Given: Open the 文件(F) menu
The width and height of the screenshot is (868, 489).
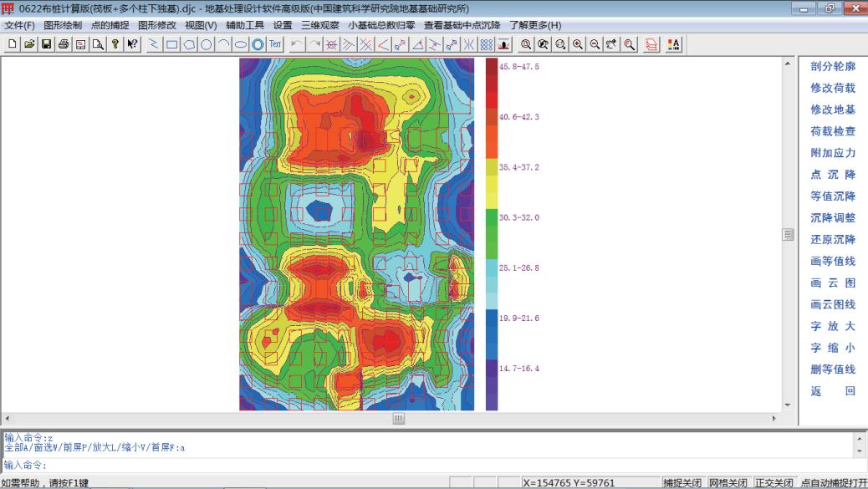Looking at the screenshot, I should tap(20, 25).
